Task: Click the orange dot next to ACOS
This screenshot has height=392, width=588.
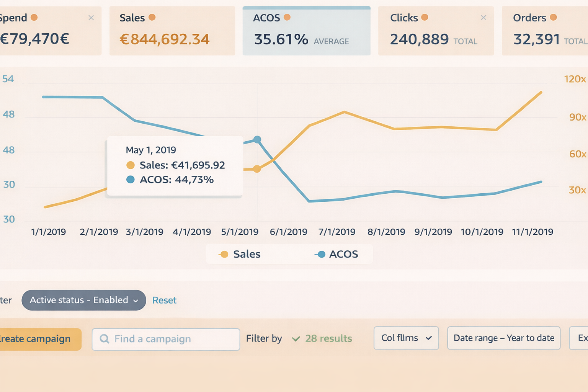Action: 287,17
